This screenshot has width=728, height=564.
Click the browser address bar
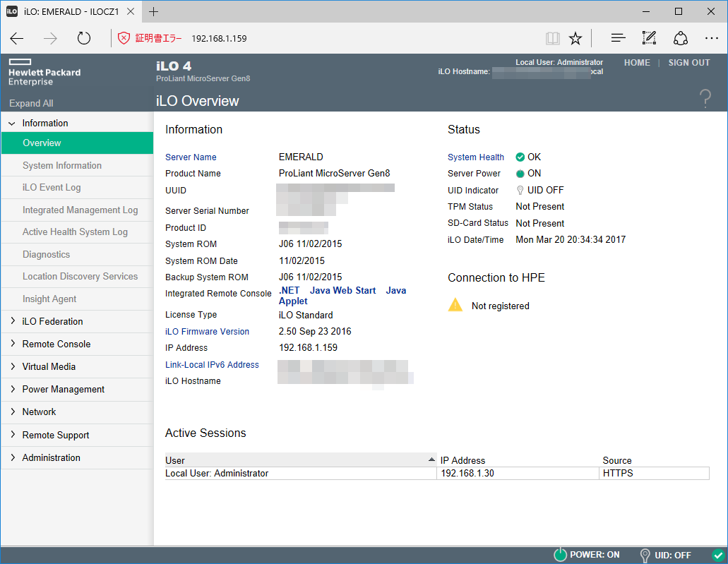pyautogui.click(x=353, y=38)
